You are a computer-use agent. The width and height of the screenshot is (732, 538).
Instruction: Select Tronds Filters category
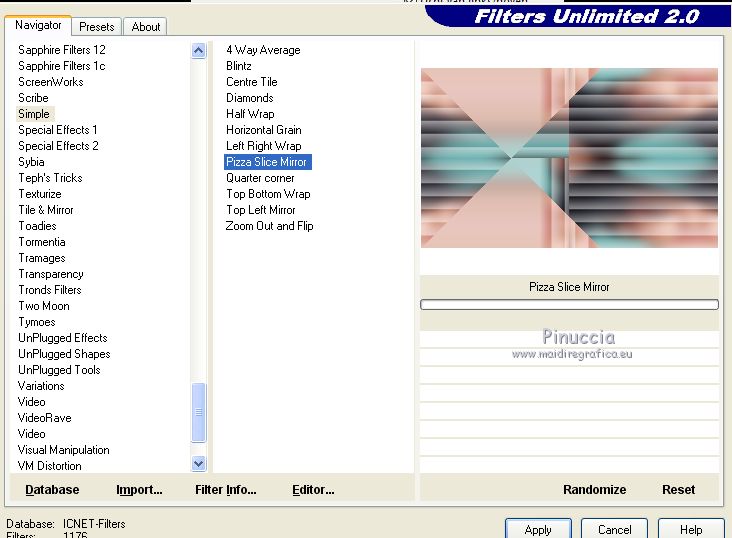(x=49, y=290)
